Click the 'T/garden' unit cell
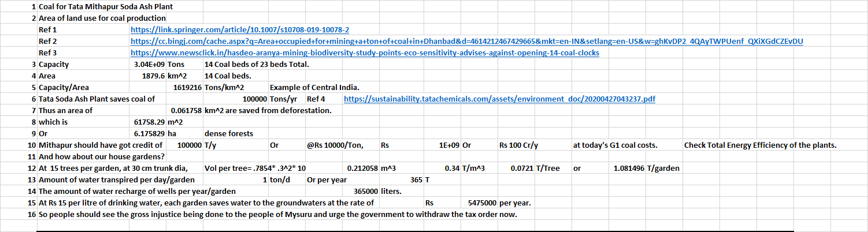868x232 pixels. (x=663, y=168)
